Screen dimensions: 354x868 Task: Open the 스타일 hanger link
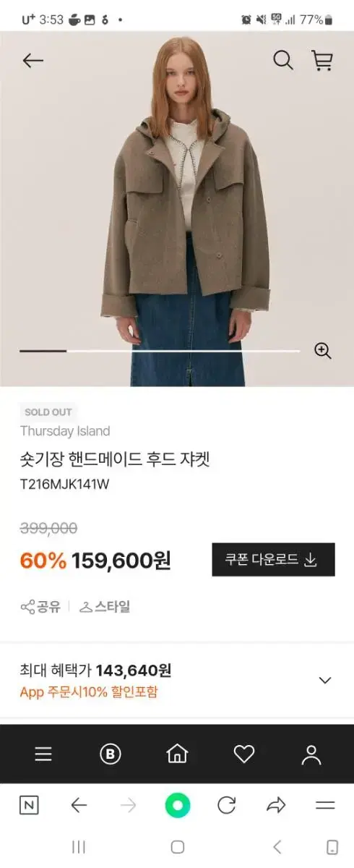[x=105, y=607]
